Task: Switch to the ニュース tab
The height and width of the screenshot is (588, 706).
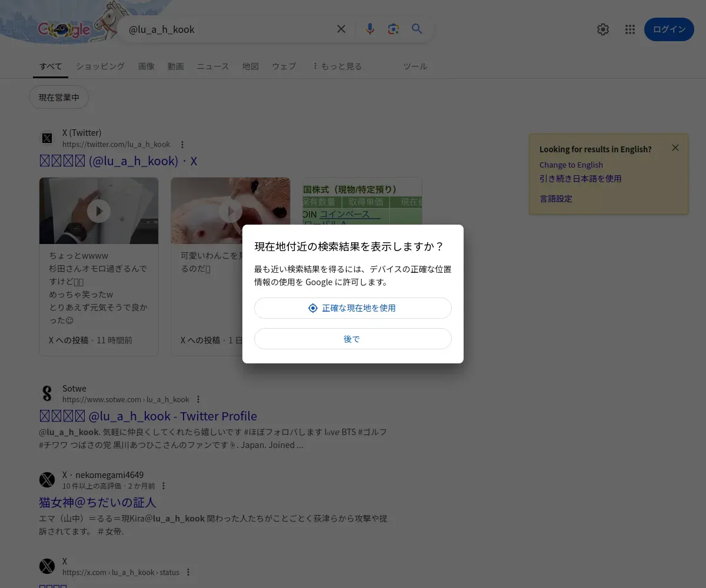Action: click(213, 66)
